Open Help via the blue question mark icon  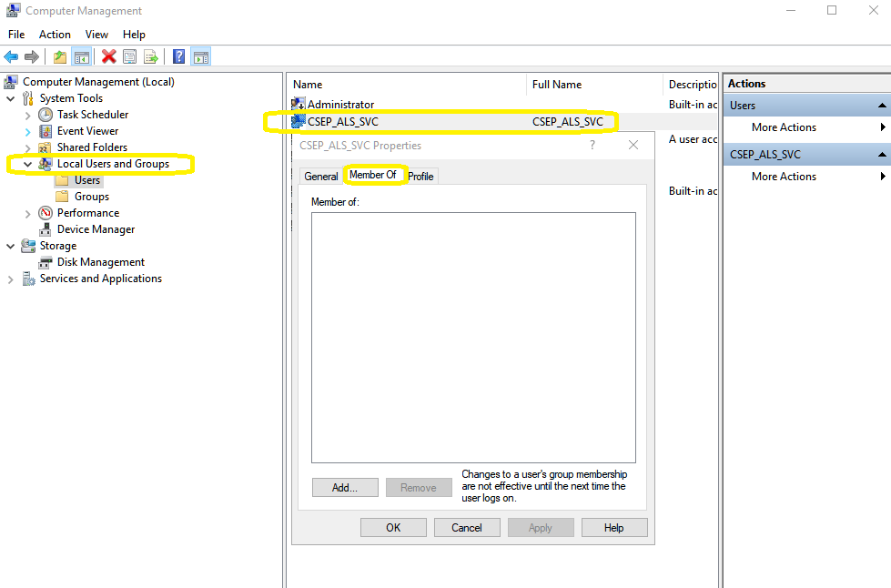[x=178, y=56]
